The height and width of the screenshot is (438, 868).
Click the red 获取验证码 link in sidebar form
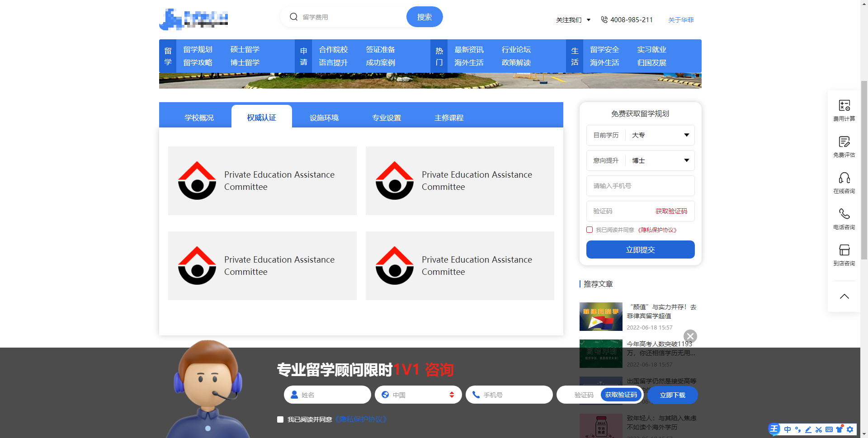[671, 211]
